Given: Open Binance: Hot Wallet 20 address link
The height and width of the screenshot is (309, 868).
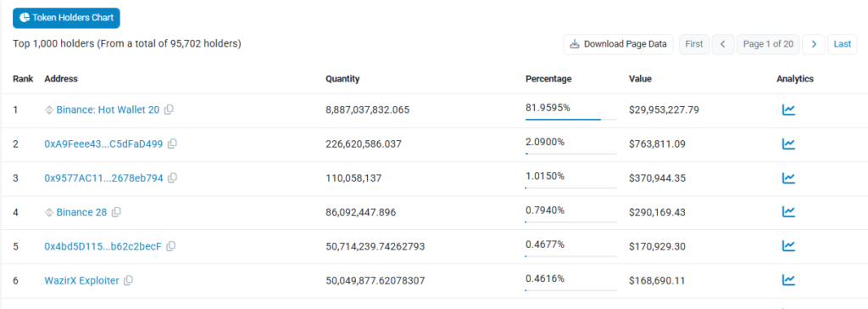Looking at the screenshot, I should point(108,110).
